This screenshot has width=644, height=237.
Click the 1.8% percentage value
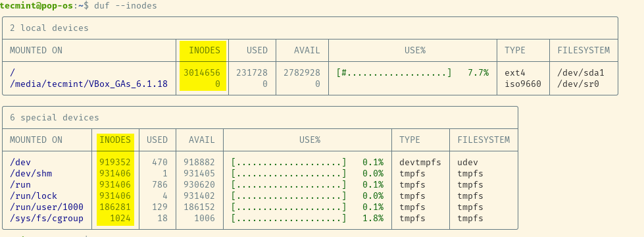[373, 218]
